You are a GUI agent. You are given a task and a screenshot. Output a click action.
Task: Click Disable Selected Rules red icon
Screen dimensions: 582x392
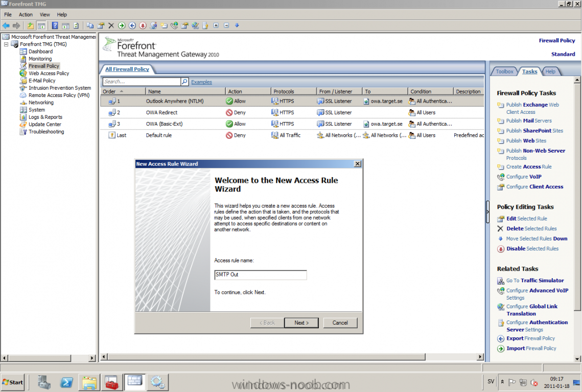[x=501, y=249]
